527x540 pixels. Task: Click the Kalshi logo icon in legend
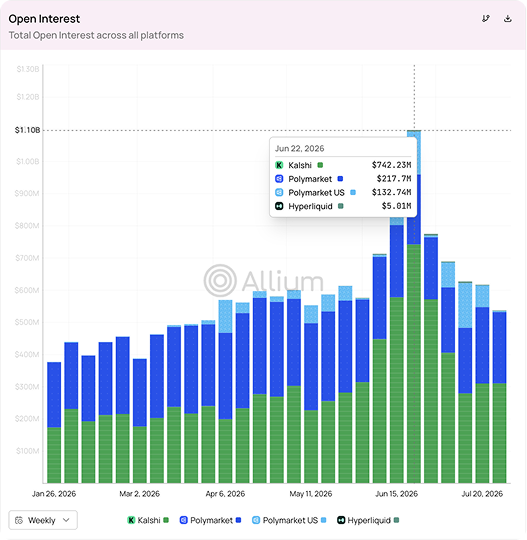(131, 520)
